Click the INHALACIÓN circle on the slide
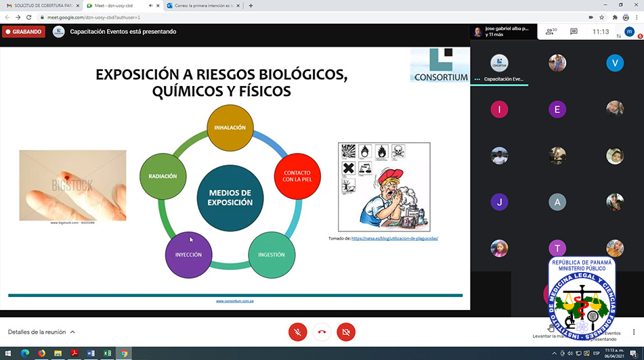644x360 pixels. [x=230, y=128]
